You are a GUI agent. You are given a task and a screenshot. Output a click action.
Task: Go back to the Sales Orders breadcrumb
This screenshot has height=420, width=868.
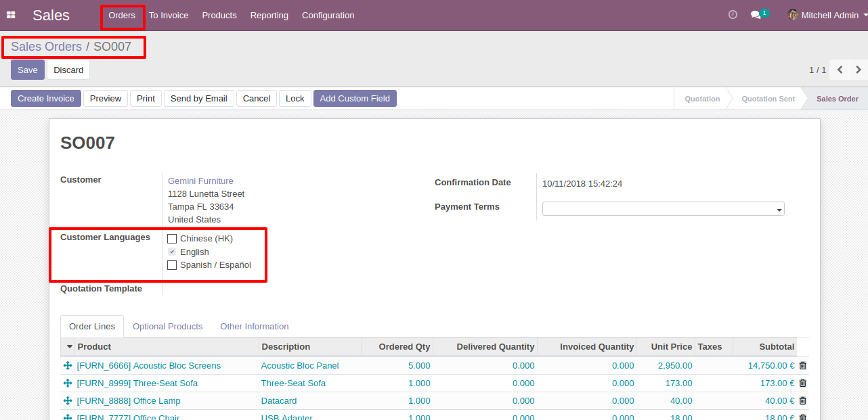coord(46,47)
